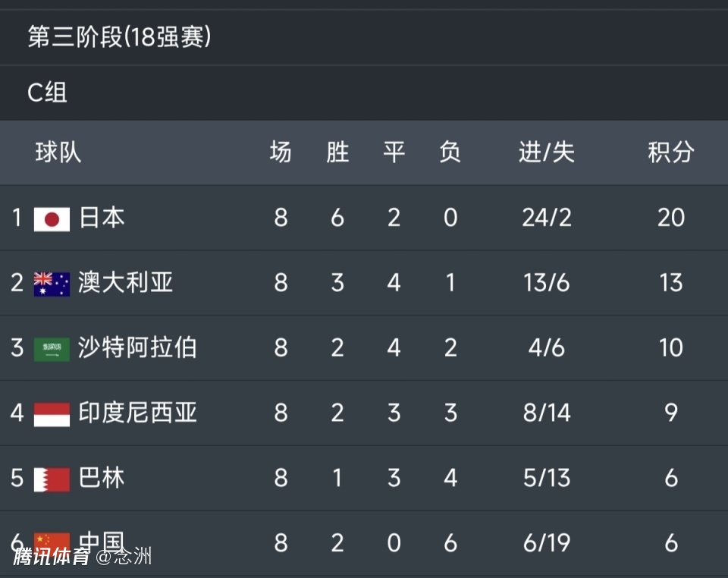Viewport: 728px width, 578px height.
Task: Click Japan's 20 points value
Action: click(x=670, y=218)
